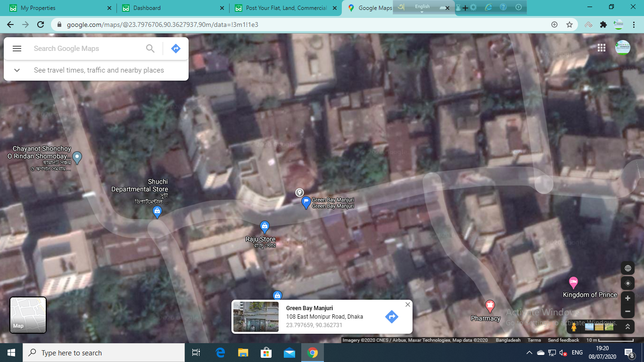Show your current location
Image resolution: width=644 pixels, height=362 pixels.
(627, 283)
